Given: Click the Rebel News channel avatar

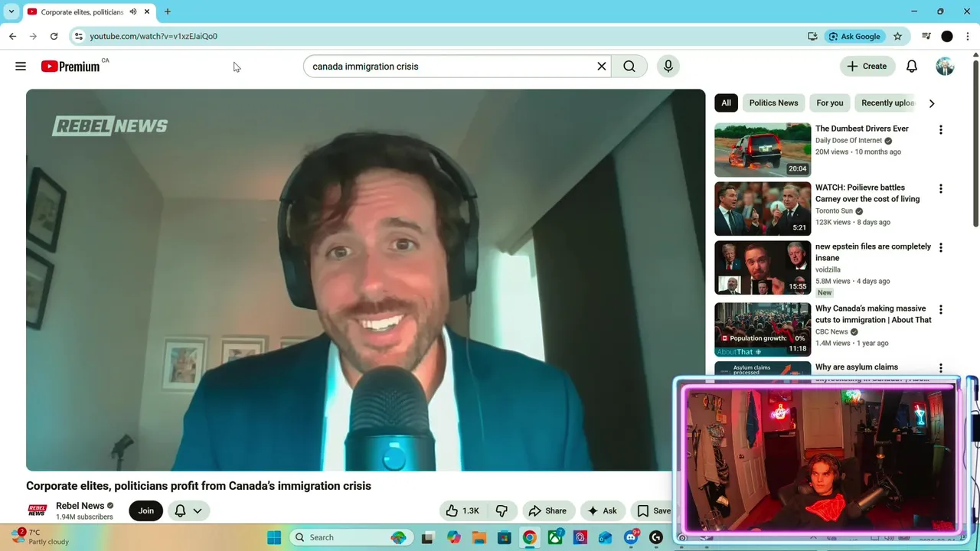Looking at the screenshot, I should pyautogui.click(x=37, y=510).
